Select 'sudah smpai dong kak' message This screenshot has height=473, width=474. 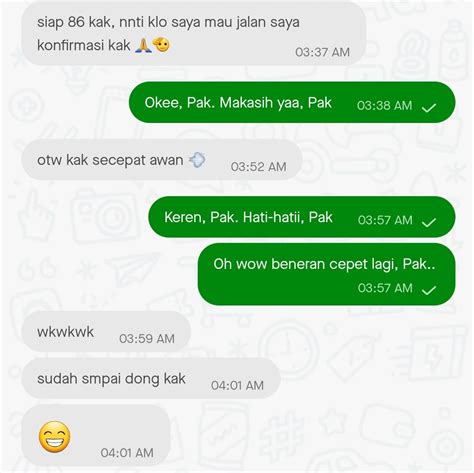[x=151, y=379]
